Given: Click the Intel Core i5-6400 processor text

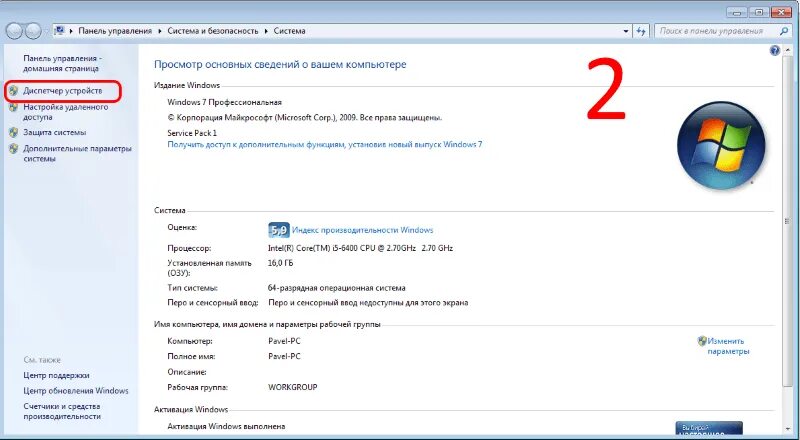Looking at the screenshot, I should (360, 248).
